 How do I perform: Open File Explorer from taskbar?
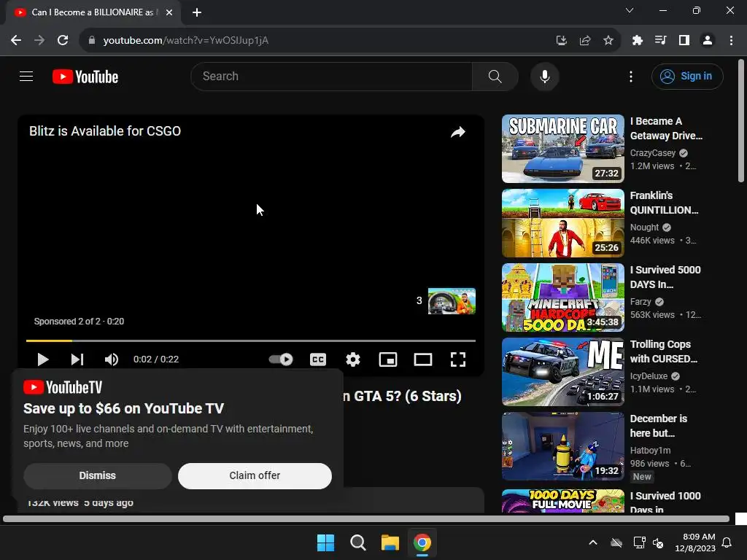390,542
